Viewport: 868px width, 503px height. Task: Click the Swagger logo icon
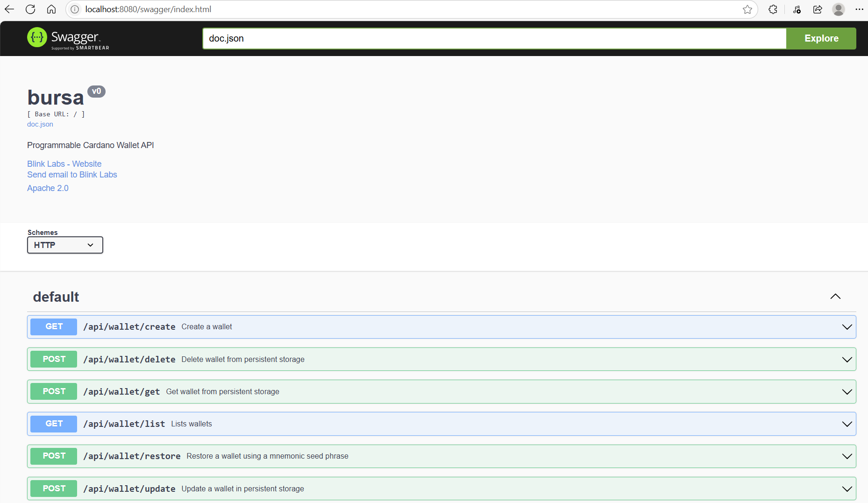37,38
